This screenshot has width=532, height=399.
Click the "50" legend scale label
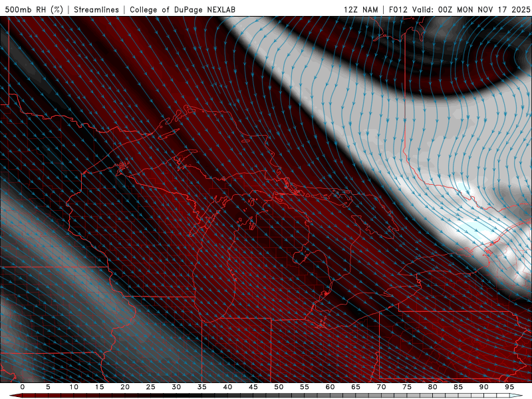(279, 387)
